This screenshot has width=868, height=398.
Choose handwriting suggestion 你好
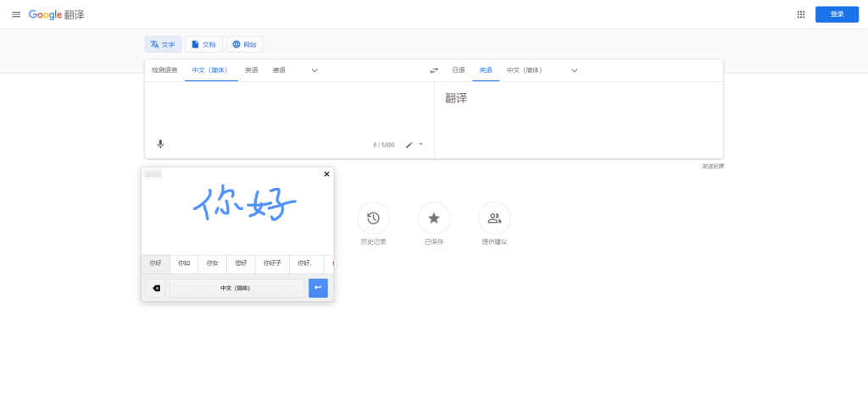(x=156, y=263)
